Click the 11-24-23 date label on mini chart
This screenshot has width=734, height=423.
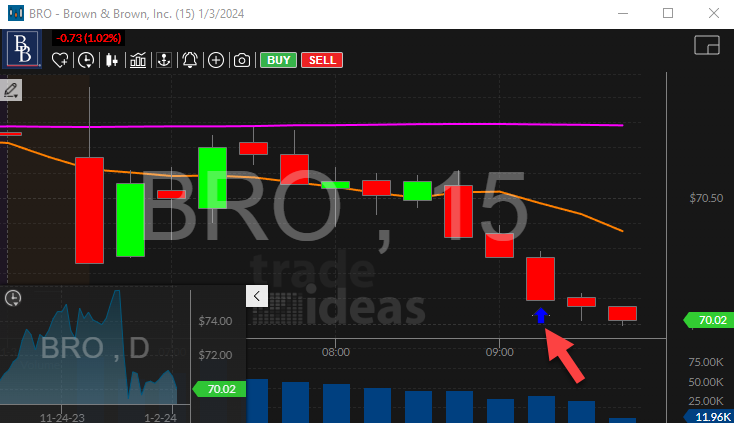pos(62,417)
